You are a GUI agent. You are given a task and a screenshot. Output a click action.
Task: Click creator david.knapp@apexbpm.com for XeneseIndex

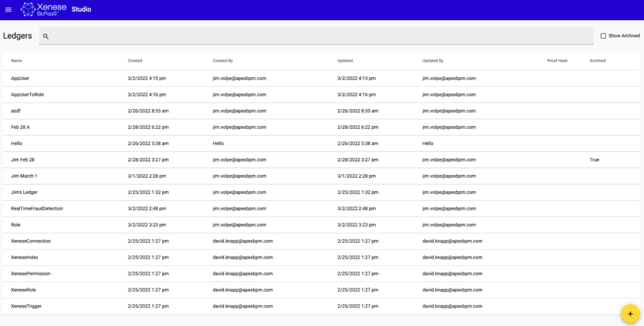[243, 257]
